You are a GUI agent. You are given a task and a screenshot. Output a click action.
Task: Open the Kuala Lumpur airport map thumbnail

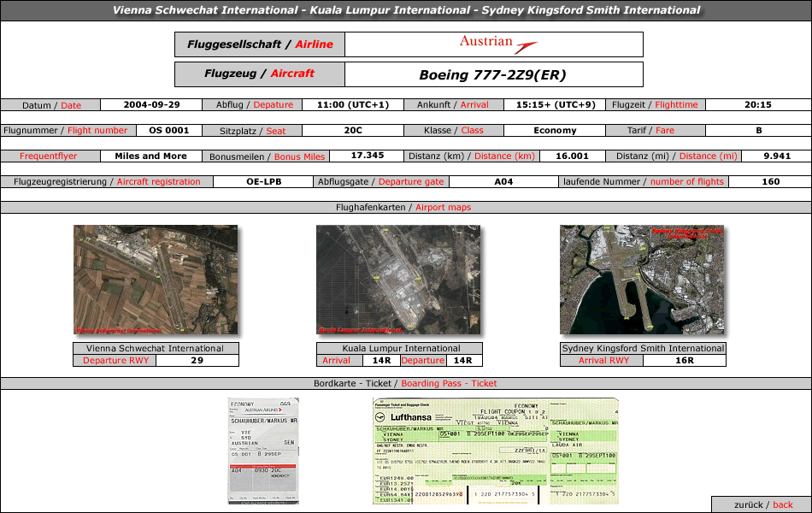(x=398, y=280)
